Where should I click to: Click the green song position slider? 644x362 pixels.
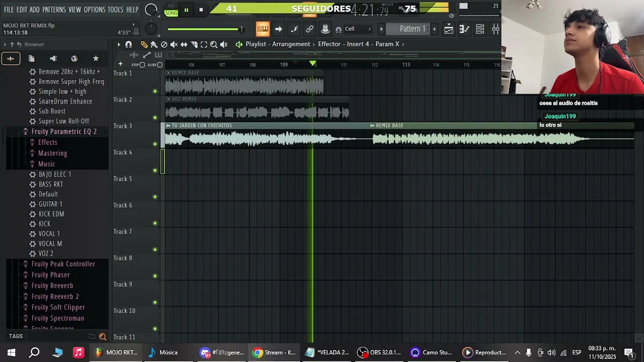point(206,29)
